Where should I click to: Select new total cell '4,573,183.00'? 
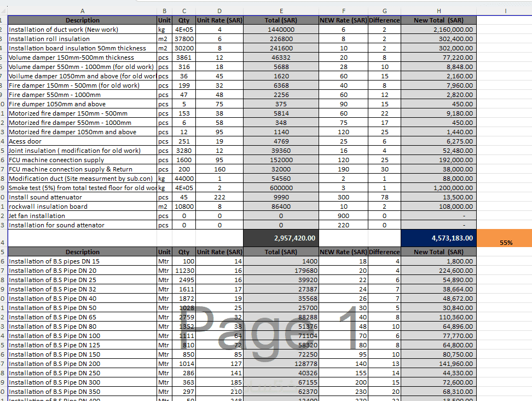(439, 238)
